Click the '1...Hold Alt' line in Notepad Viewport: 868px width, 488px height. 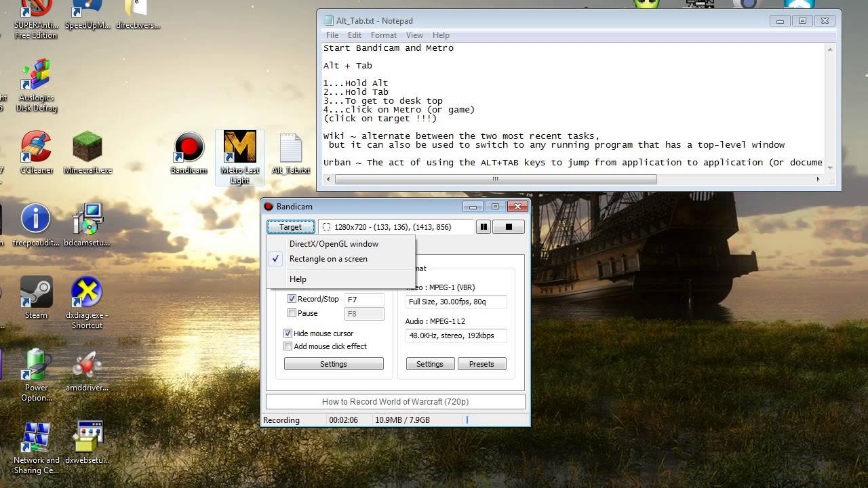[x=356, y=83]
